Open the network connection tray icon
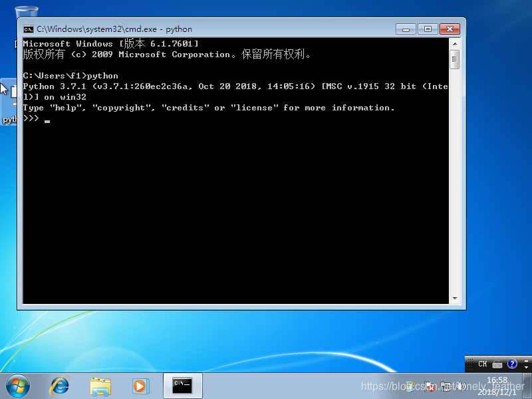 [x=445, y=386]
